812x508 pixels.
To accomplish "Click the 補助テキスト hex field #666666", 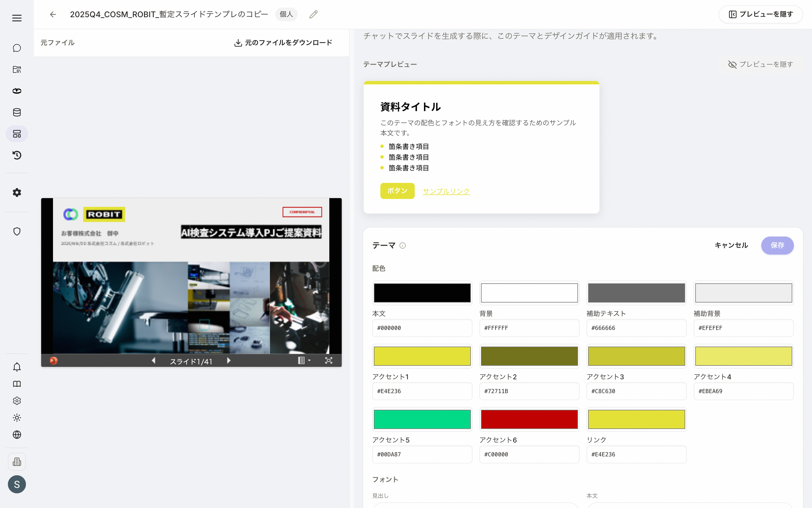I will [x=636, y=328].
